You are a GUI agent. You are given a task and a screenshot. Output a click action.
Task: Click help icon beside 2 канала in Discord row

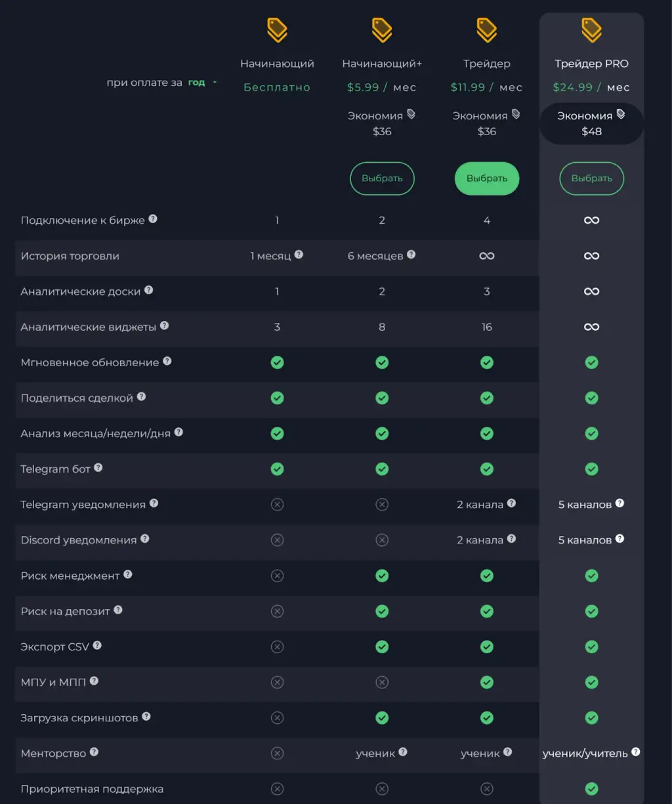tap(511, 539)
